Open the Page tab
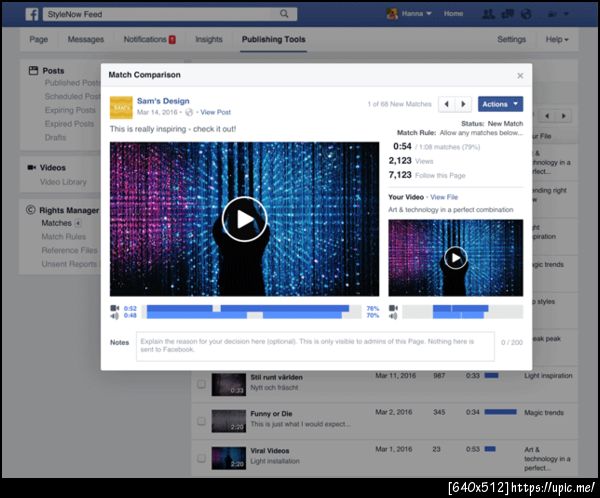 pos(39,39)
